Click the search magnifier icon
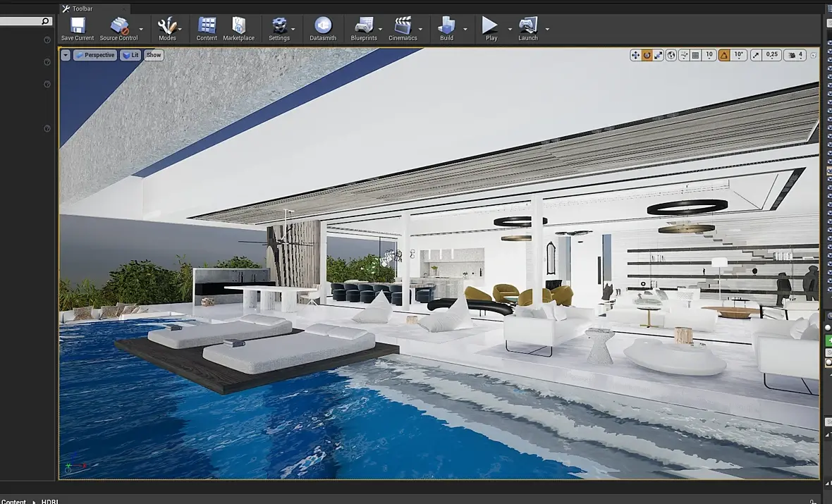Screen dimensions: 832x504 pyautogui.click(x=45, y=21)
